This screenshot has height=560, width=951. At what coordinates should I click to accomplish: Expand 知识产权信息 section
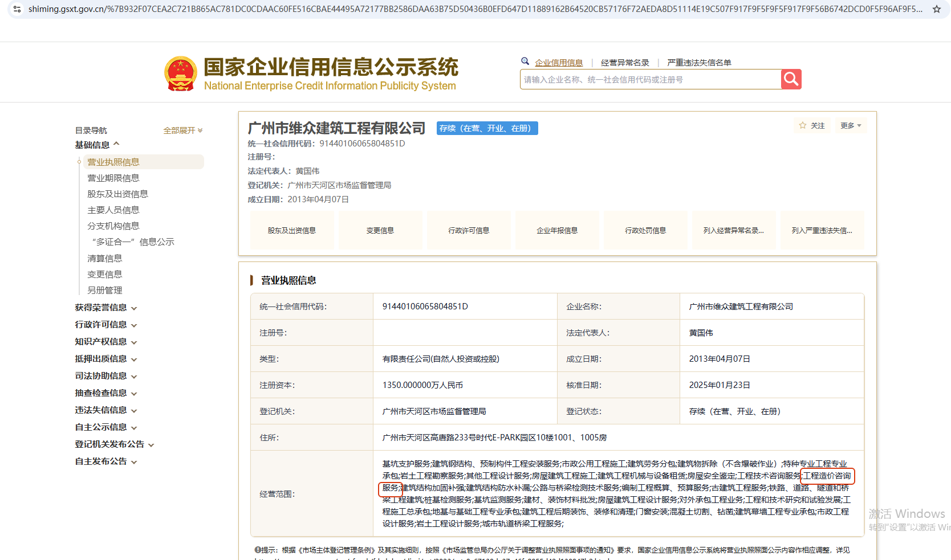tap(106, 342)
